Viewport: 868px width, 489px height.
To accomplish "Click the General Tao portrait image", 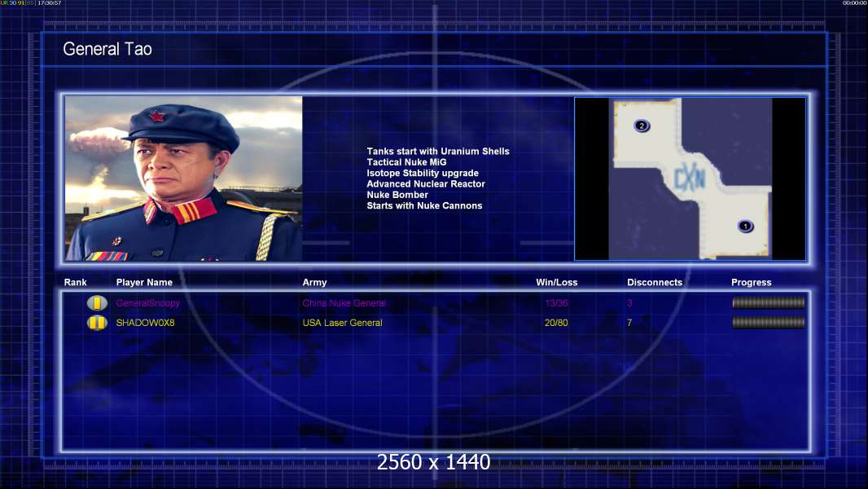I will [184, 178].
